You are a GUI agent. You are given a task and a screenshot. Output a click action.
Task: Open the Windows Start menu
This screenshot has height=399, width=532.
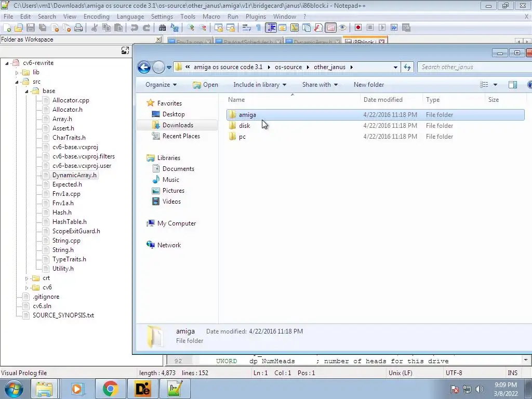(x=14, y=389)
